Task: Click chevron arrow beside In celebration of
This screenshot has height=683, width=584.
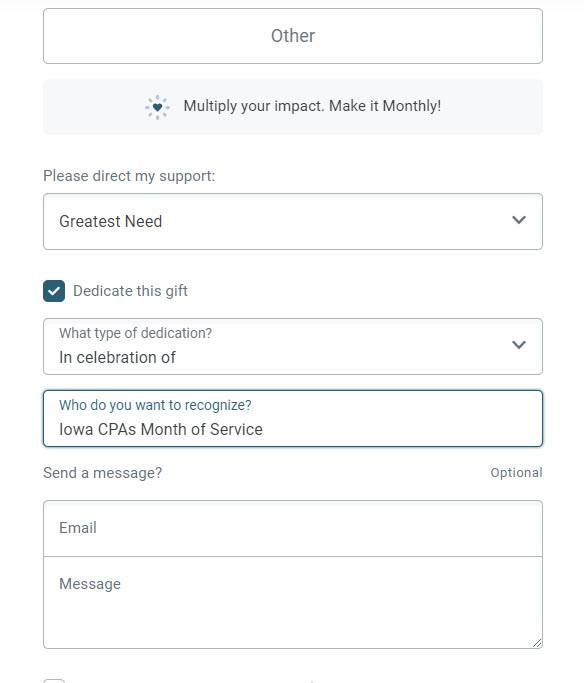Action: (x=519, y=345)
